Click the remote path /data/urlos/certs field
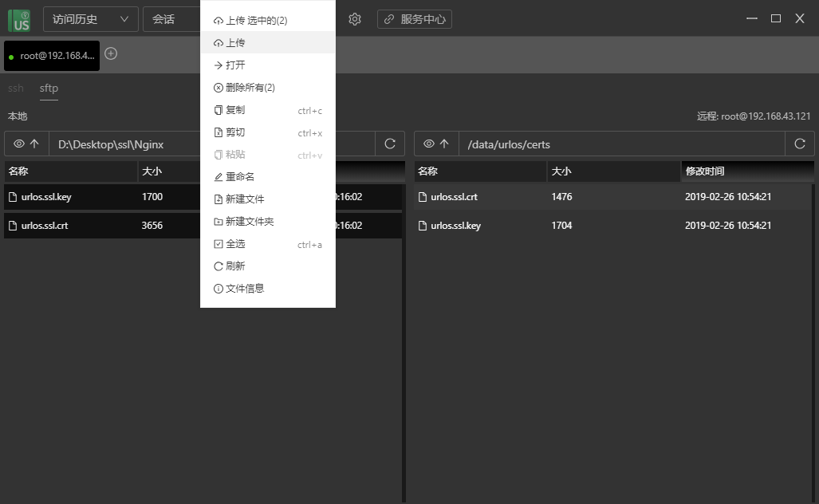819x504 pixels. pos(622,144)
